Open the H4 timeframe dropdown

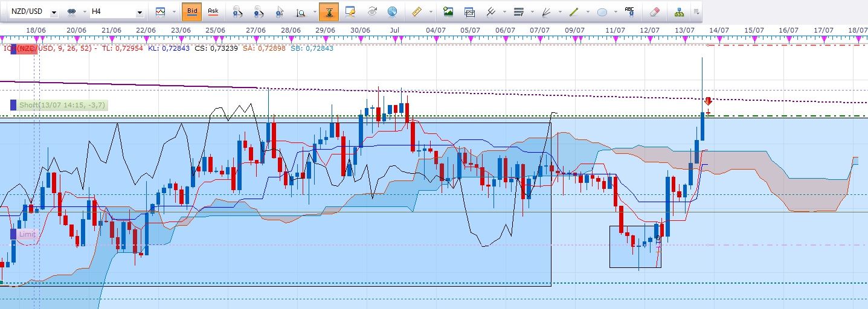pyautogui.click(x=140, y=12)
